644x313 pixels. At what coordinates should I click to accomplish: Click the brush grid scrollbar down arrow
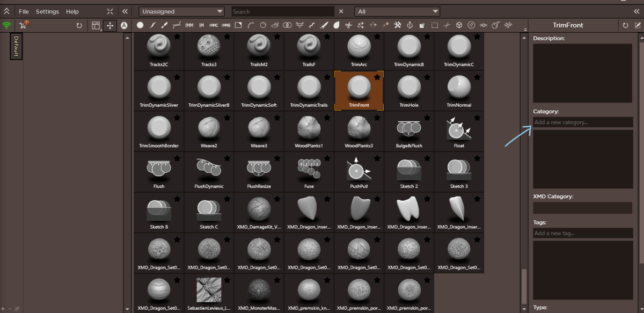(x=524, y=309)
